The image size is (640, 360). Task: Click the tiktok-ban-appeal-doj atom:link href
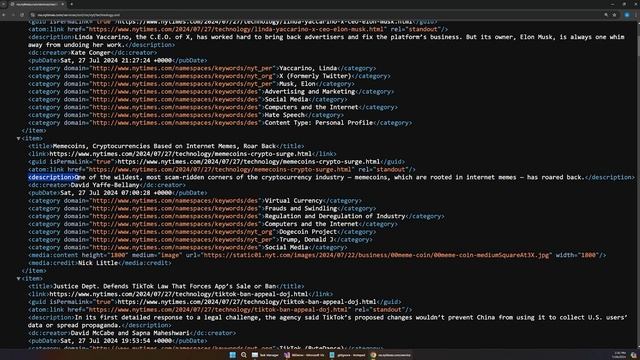point(218,309)
